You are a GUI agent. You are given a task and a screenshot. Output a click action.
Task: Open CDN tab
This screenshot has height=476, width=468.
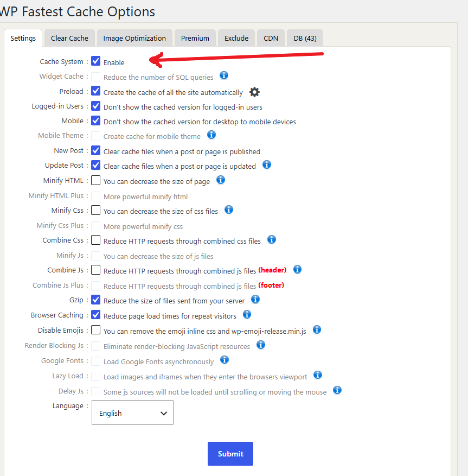tap(271, 38)
